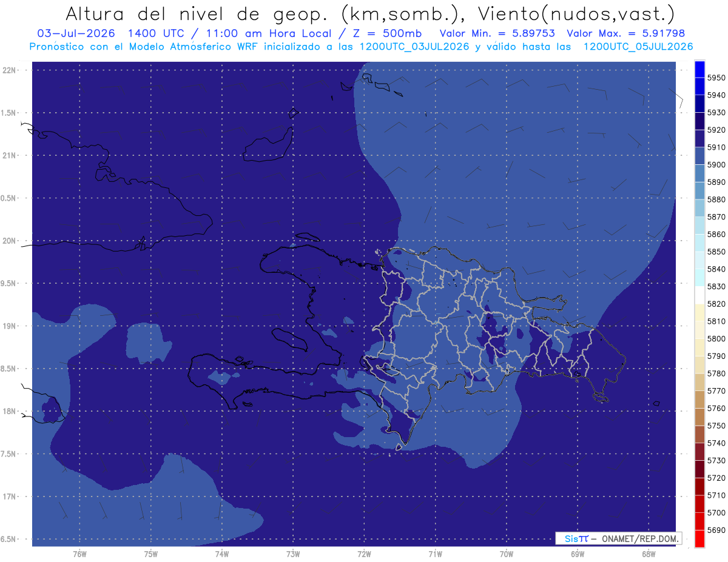The width and height of the screenshot is (728, 562).
Task: Click the 'Valor Min. = 5.89753' text
Action: click(497, 33)
